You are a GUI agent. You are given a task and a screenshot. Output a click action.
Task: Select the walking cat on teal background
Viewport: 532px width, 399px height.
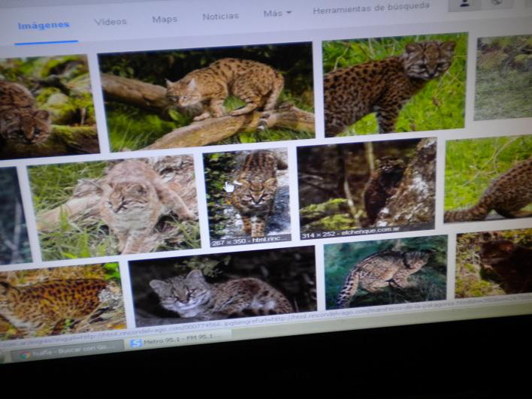point(385,271)
